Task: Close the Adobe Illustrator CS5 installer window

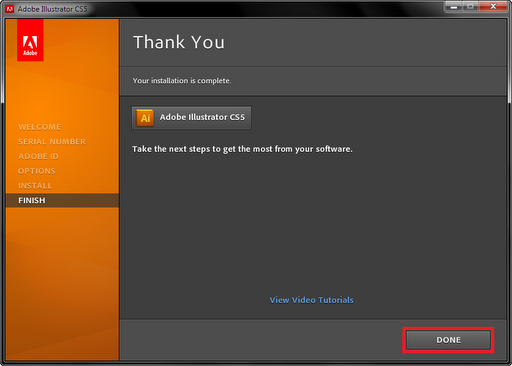Action: (x=493, y=7)
